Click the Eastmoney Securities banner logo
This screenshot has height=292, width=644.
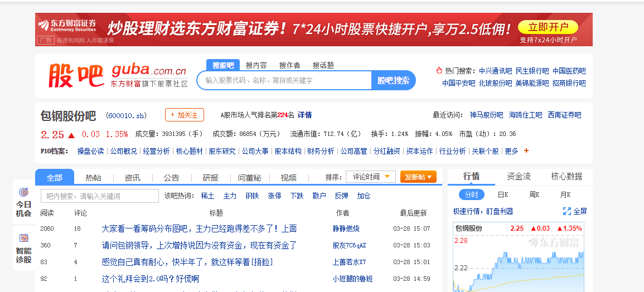pos(67,25)
